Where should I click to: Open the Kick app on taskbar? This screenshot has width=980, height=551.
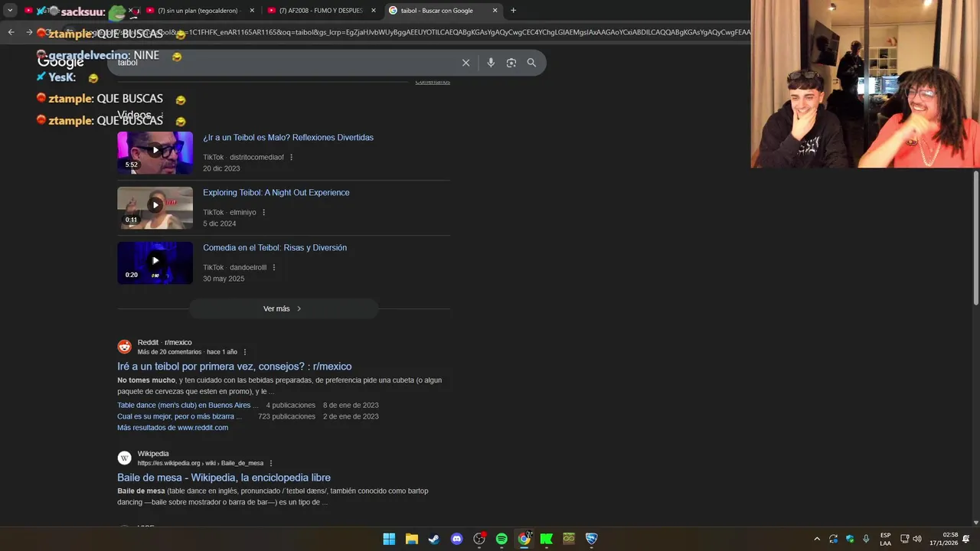(547, 539)
